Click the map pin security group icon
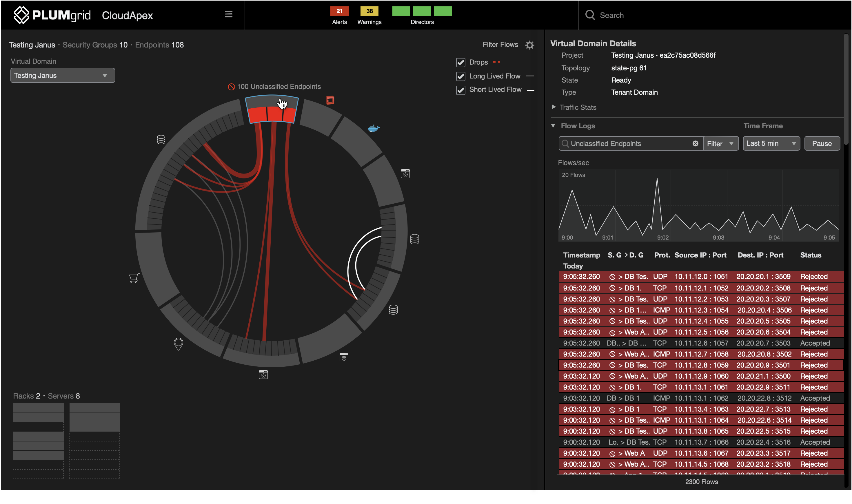 [x=178, y=344]
